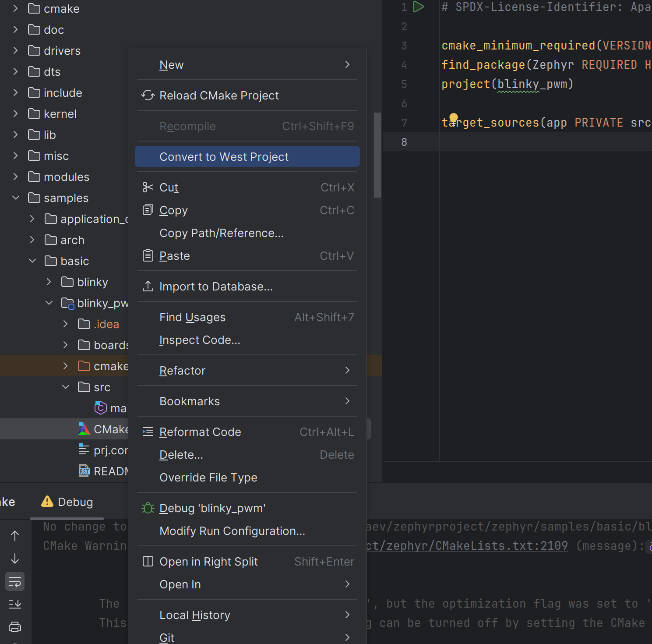
Task: Expand the .idea folder
Action: tap(66, 324)
